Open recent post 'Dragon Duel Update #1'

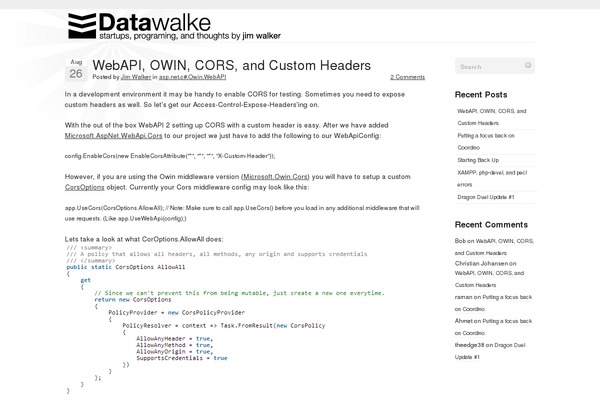(486, 197)
